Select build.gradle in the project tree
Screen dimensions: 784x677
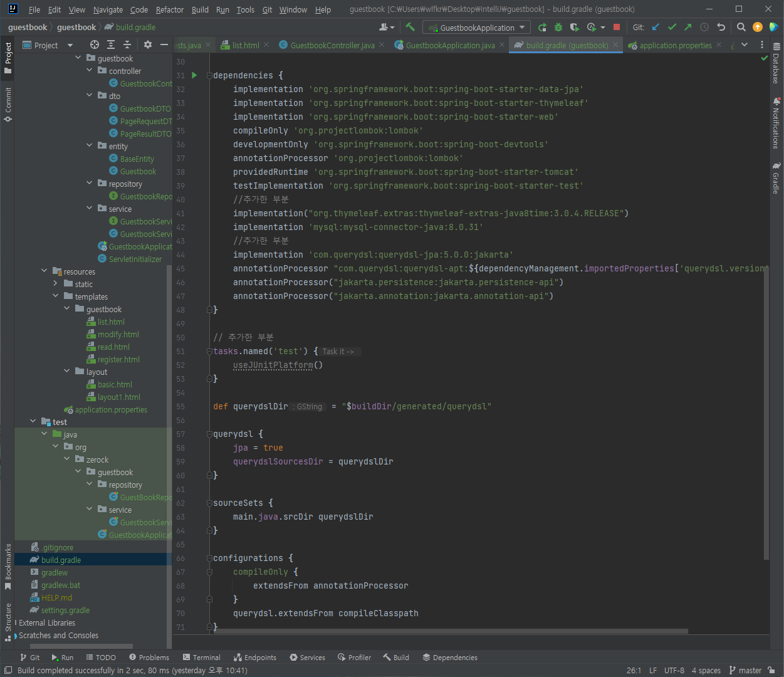pyautogui.click(x=61, y=560)
